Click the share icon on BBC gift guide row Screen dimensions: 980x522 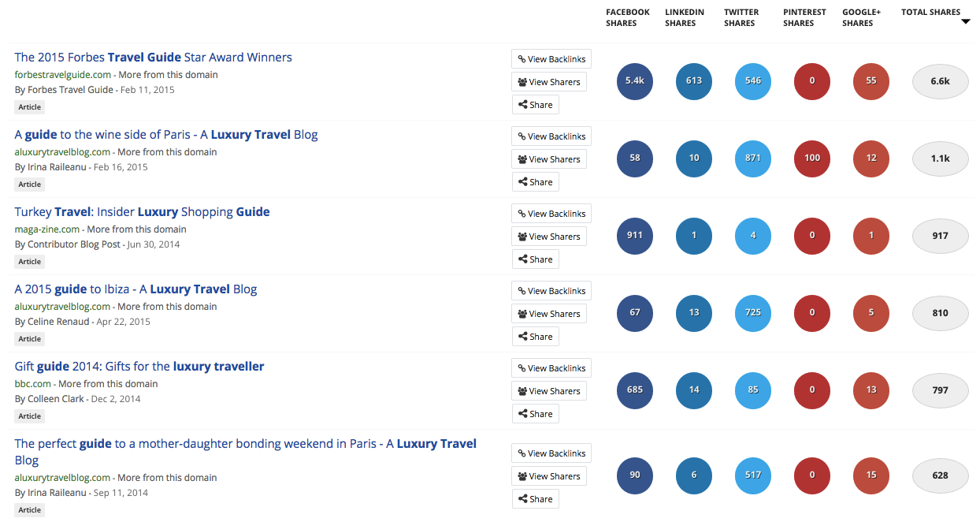coord(522,413)
